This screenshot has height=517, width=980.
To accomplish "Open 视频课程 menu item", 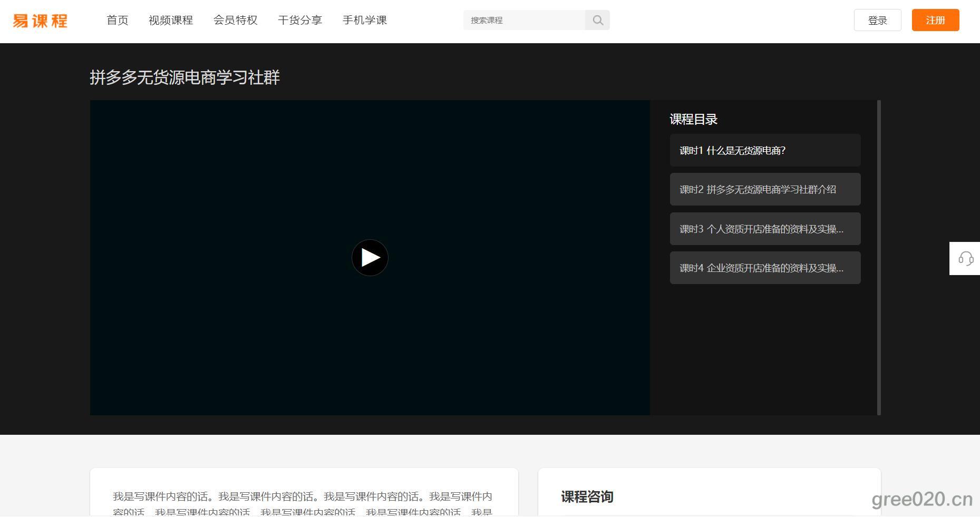I will click(x=171, y=20).
